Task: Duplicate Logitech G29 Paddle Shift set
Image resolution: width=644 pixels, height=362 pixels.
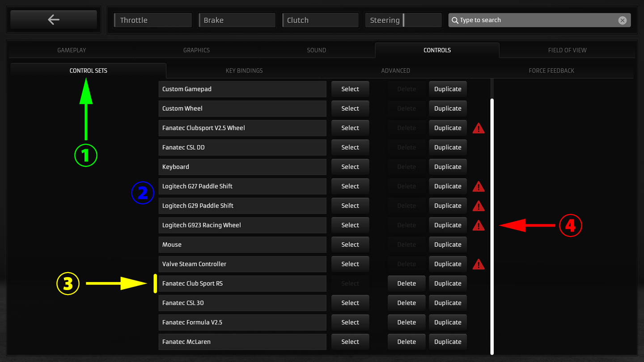Action: coord(448,206)
